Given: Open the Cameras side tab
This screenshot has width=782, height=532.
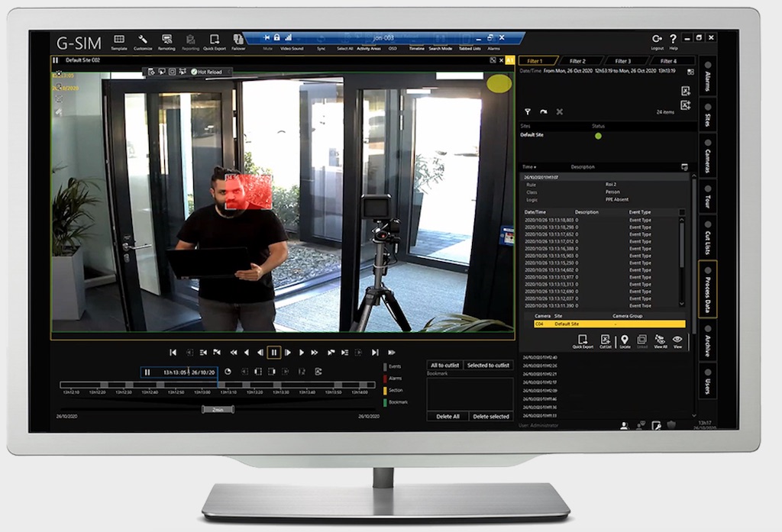Looking at the screenshot, I should pos(708,156).
